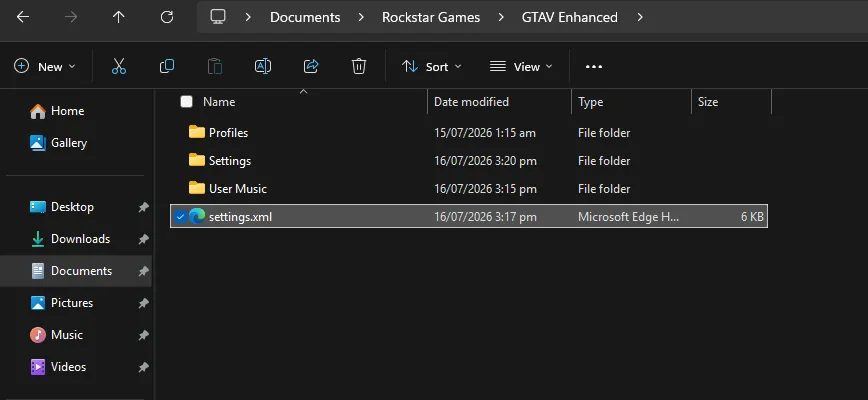Cut the selected file with scissors icon
This screenshot has width=868, height=400.
point(119,66)
